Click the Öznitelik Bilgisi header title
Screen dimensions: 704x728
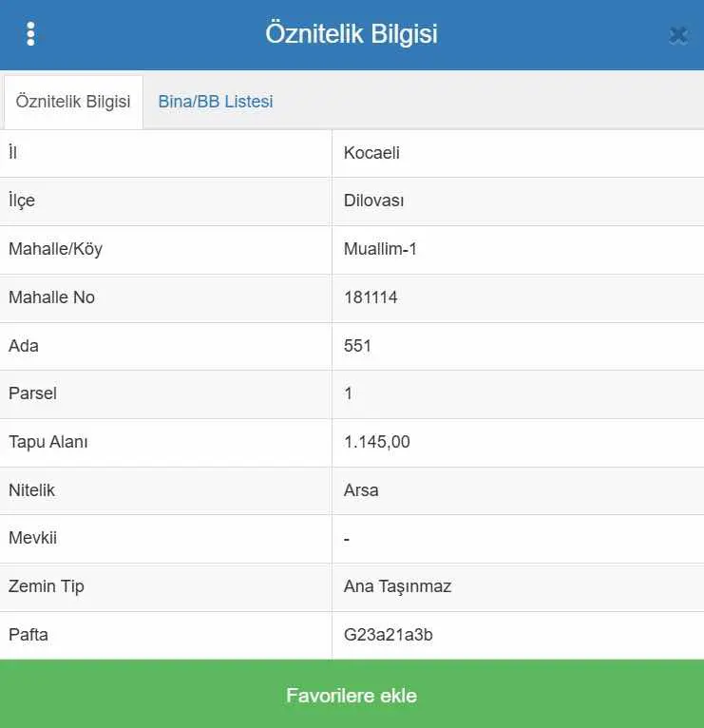click(352, 33)
